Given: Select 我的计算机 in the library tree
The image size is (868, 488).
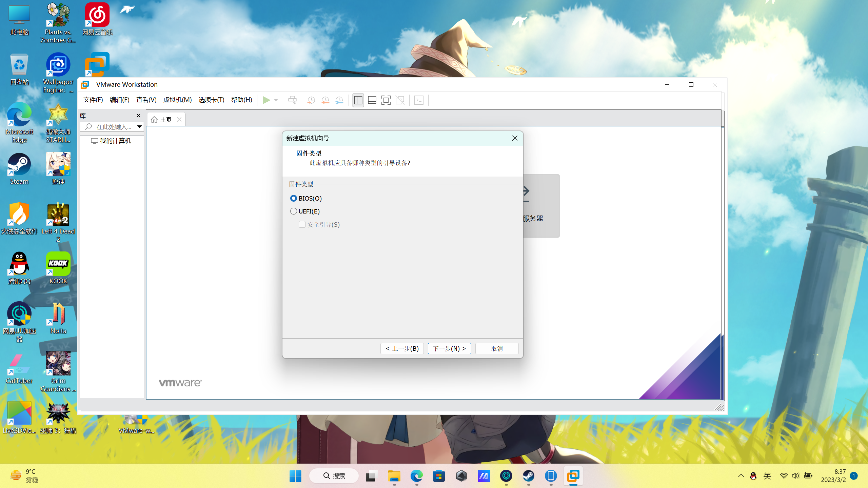Looking at the screenshot, I should point(115,141).
